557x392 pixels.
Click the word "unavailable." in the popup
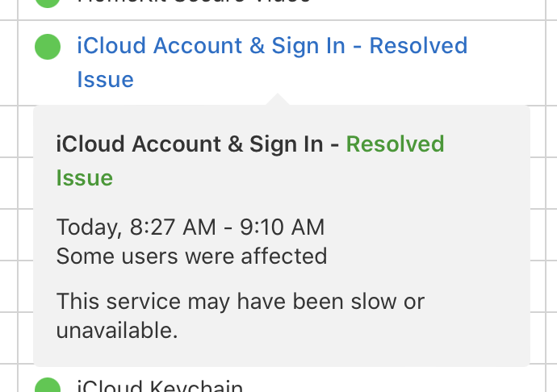click(x=117, y=330)
